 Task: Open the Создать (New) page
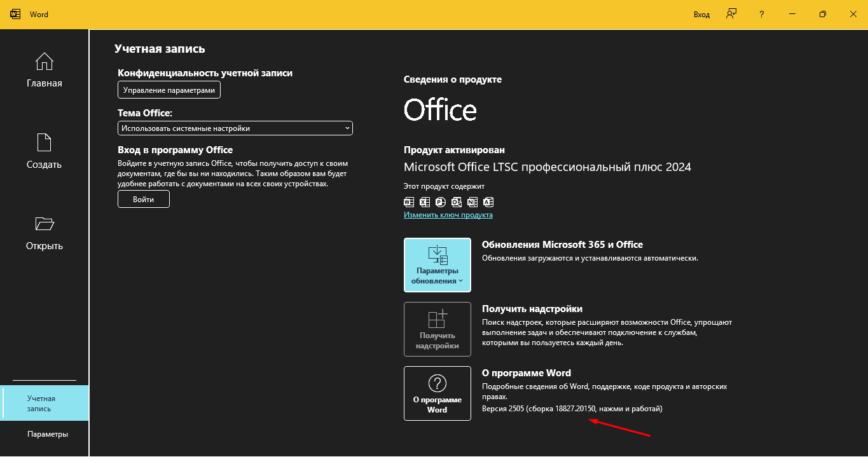tap(44, 152)
